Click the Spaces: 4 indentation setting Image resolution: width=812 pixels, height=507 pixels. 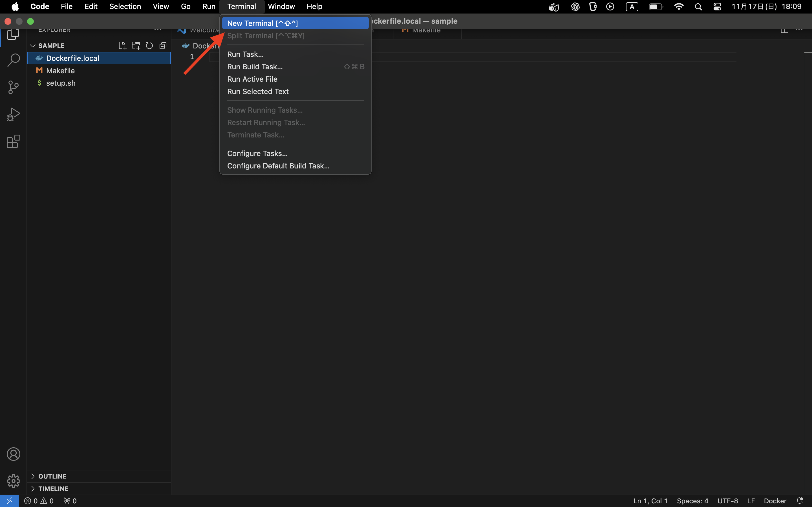click(x=692, y=501)
